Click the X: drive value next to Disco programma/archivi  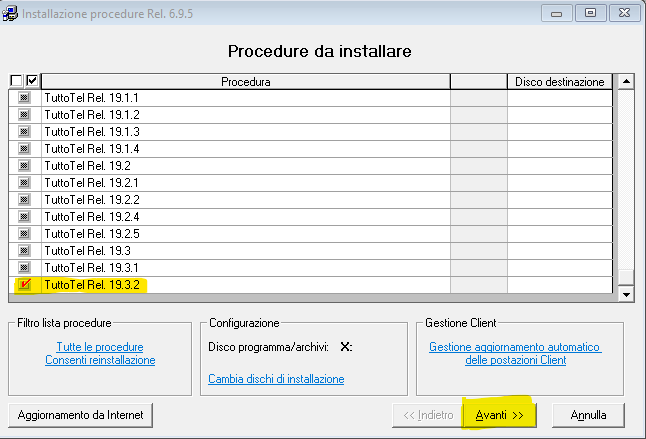346,347
